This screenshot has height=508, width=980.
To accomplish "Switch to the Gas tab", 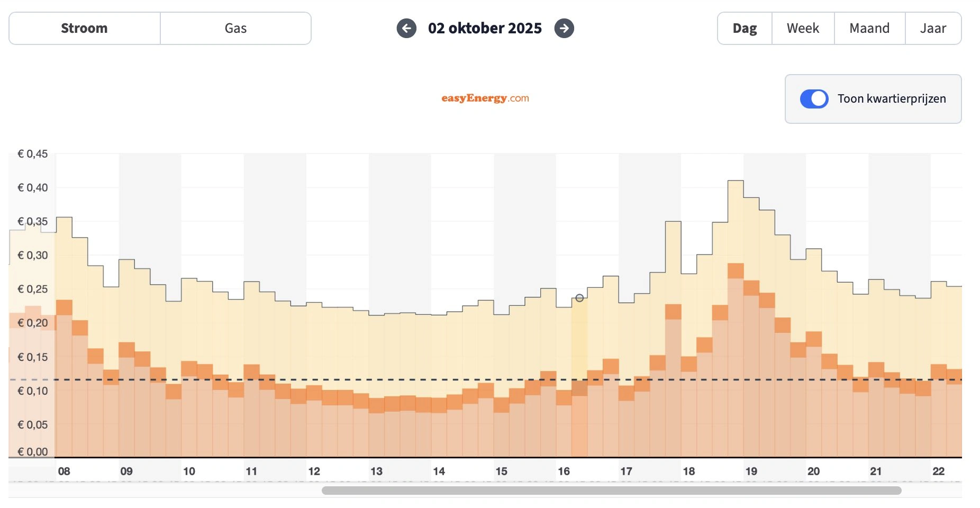I will [236, 28].
